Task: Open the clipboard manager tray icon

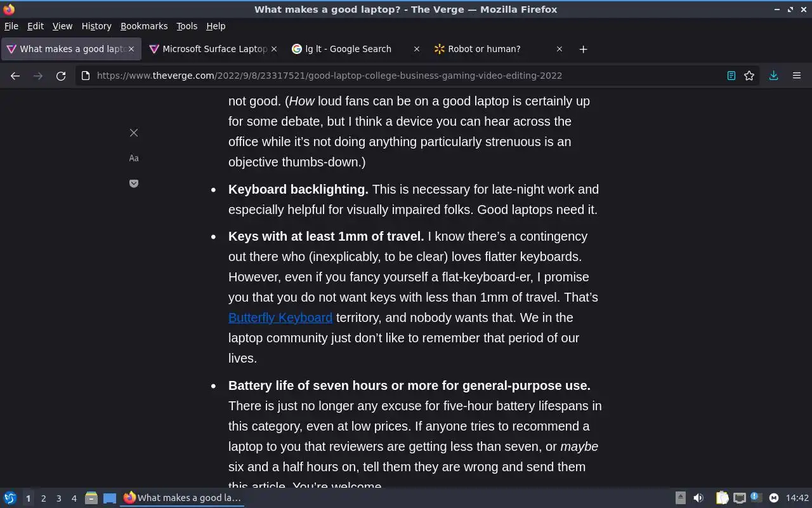Action: (x=723, y=498)
